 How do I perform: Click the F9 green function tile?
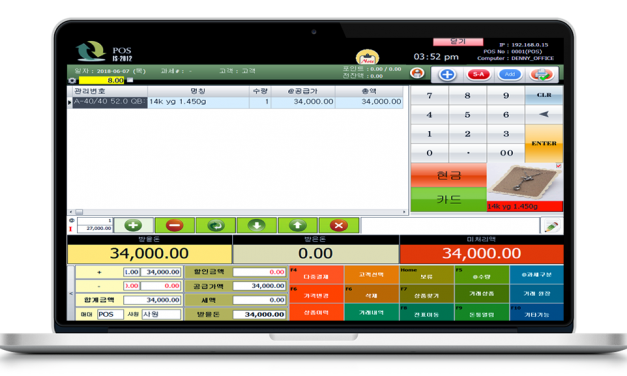pyautogui.click(x=482, y=312)
